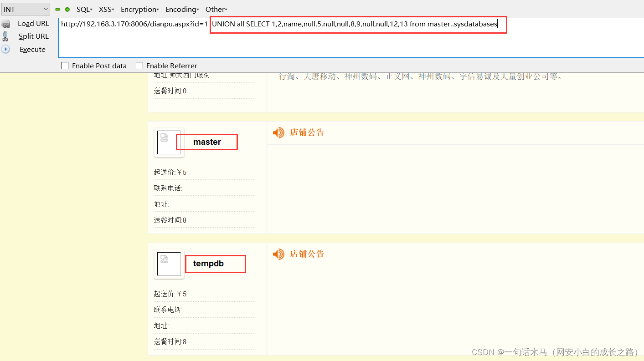The height and width of the screenshot is (361, 644).
Task: Enable Referrer checkbox
Action: pyautogui.click(x=139, y=66)
